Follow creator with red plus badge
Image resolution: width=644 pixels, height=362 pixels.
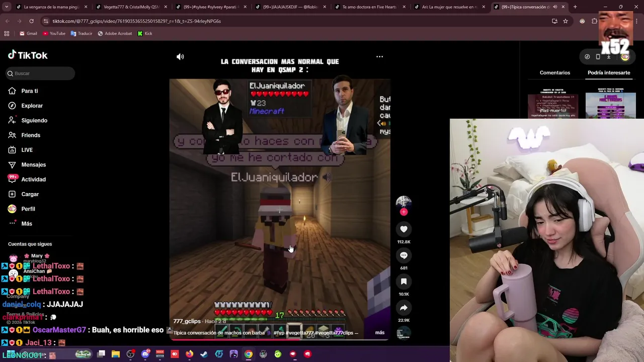[404, 212]
